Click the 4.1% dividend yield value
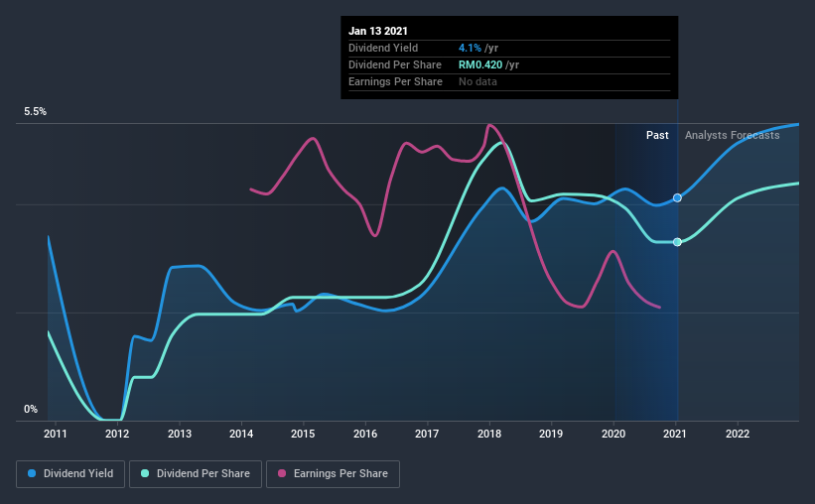 pyautogui.click(x=470, y=48)
